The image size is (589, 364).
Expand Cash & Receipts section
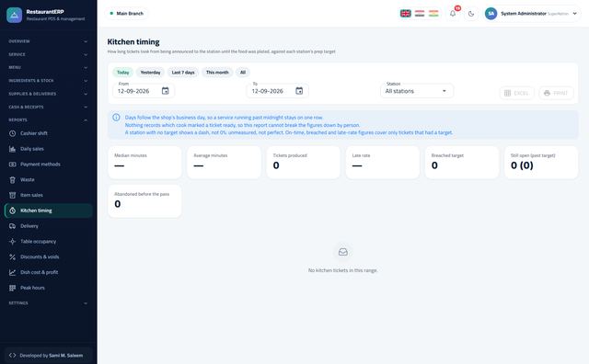click(x=48, y=107)
